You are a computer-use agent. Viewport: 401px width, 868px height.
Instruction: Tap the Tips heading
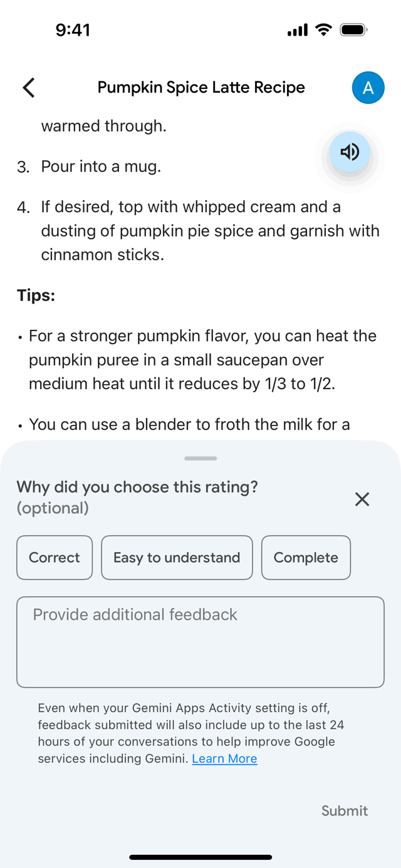(36, 295)
